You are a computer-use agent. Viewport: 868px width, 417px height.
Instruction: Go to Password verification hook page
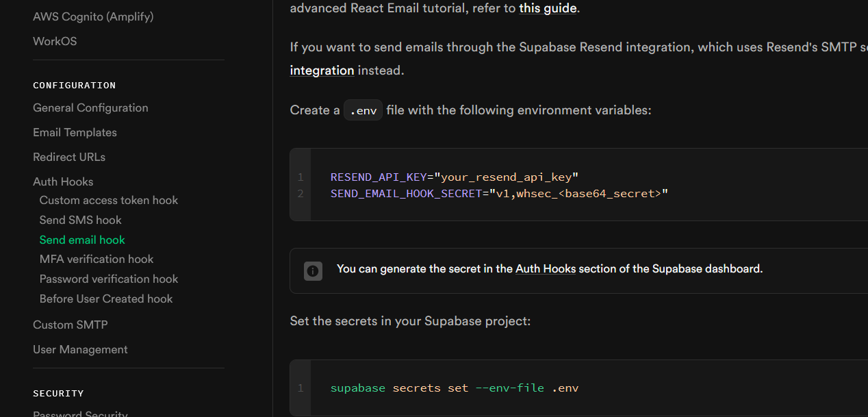point(109,279)
